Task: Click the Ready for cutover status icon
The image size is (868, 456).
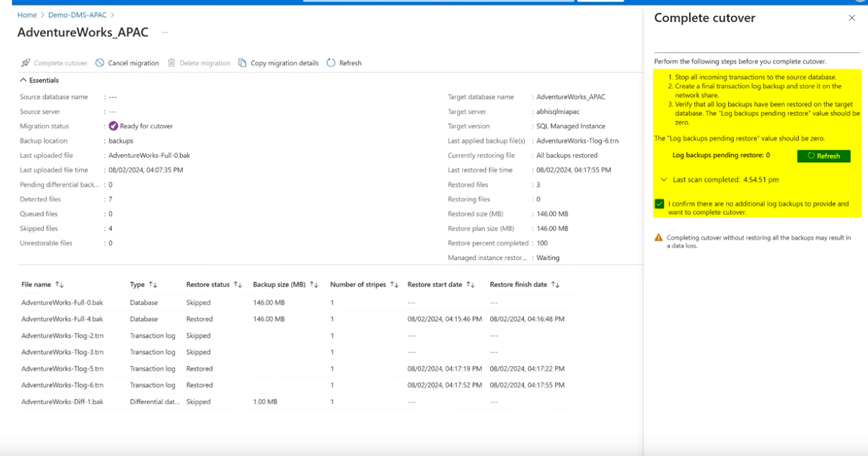Action: [113, 126]
